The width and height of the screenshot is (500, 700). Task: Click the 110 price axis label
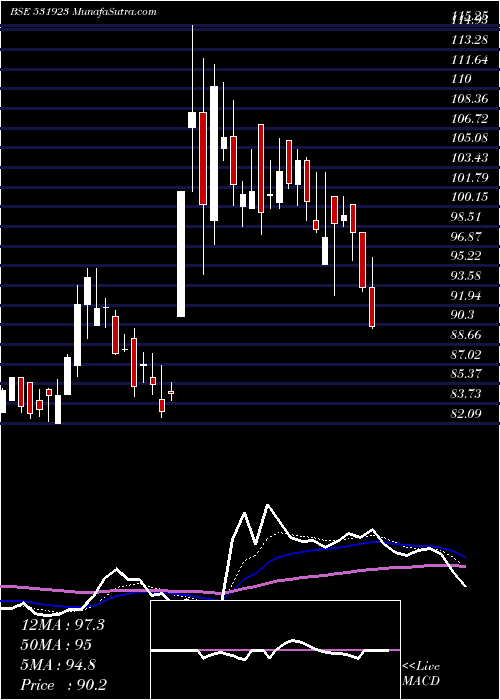click(x=462, y=79)
